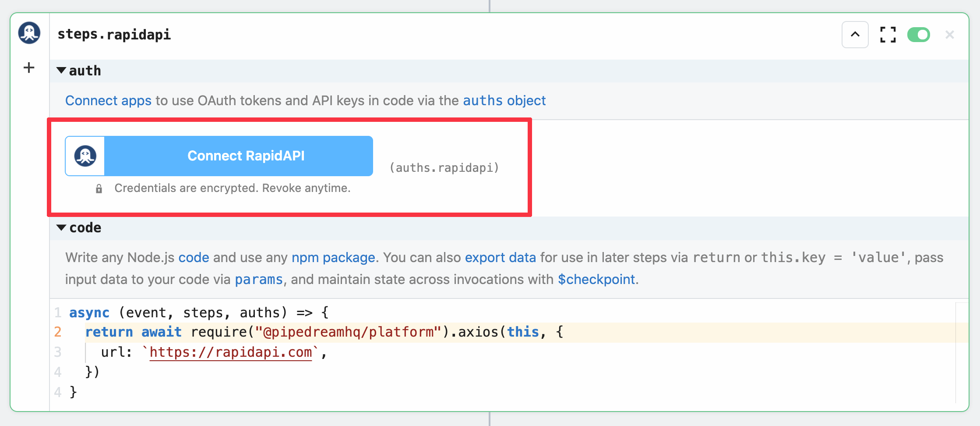Image resolution: width=980 pixels, height=426 pixels.
Task: Collapse the step with the chevron-up button
Action: point(855,34)
